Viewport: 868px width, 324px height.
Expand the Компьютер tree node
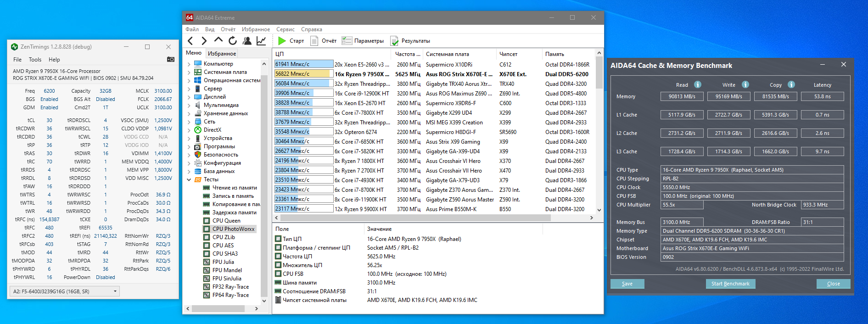pos(189,64)
